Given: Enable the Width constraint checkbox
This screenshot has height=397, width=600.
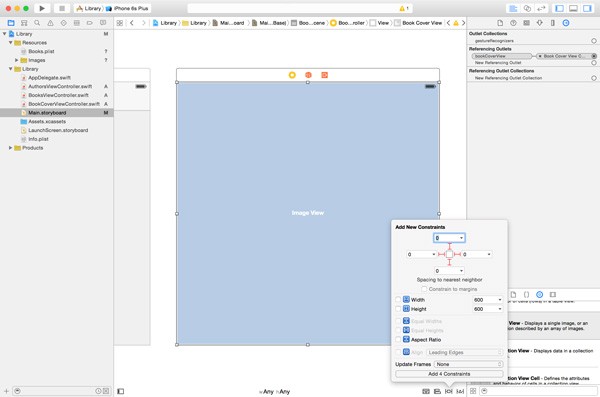Looking at the screenshot, I should click(398, 299).
